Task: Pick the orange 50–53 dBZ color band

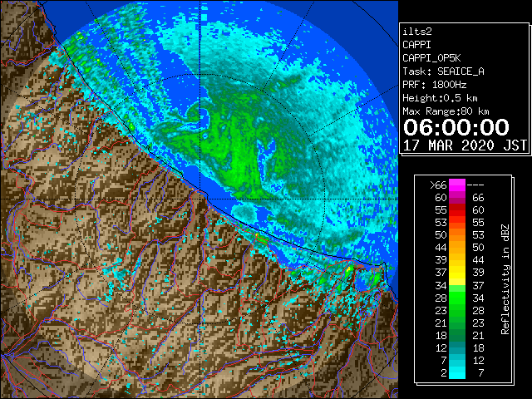Action: [x=457, y=235]
